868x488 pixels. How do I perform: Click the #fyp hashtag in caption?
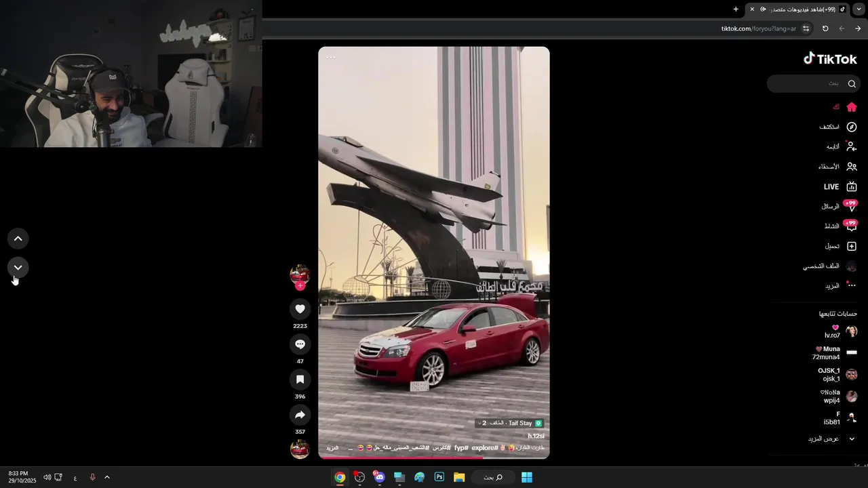(x=461, y=448)
